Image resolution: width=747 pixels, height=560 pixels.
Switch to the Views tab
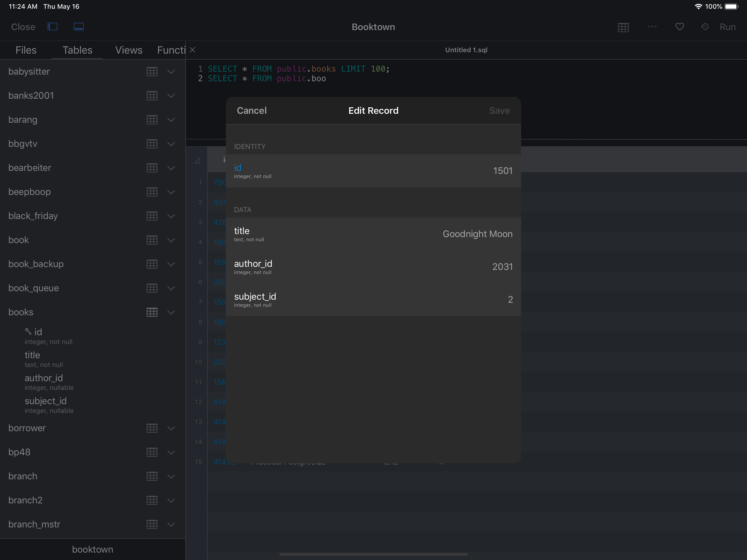click(x=129, y=50)
